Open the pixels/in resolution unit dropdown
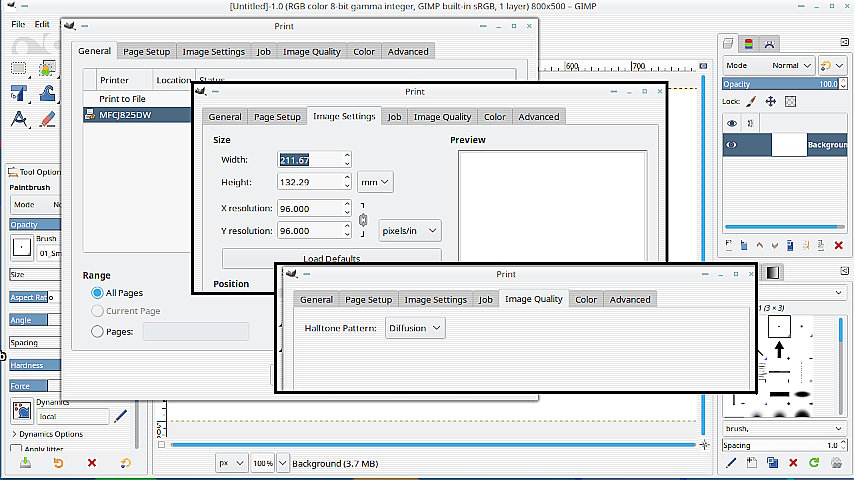The image size is (854, 480). pyautogui.click(x=409, y=231)
